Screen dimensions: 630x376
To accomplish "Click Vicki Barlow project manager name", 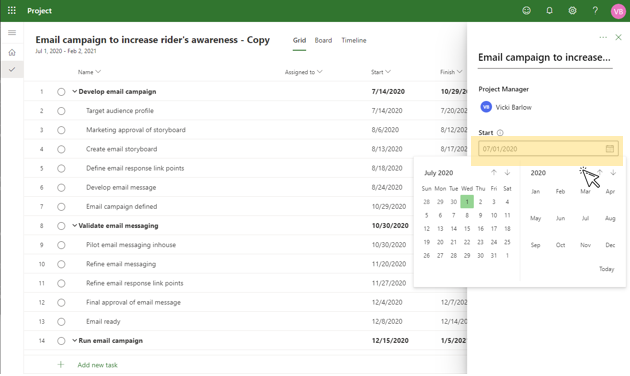I will coord(513,107).
